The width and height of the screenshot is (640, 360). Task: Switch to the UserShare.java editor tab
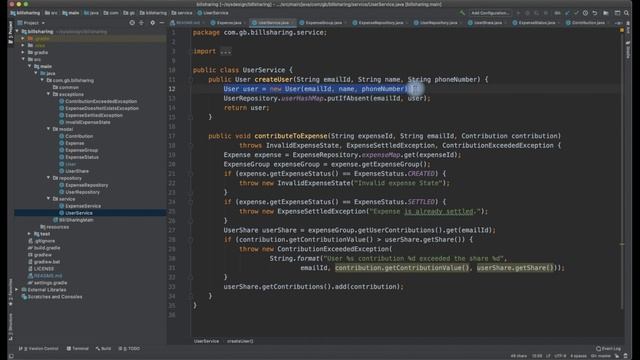pyautogui.click(x=486, y=23)
